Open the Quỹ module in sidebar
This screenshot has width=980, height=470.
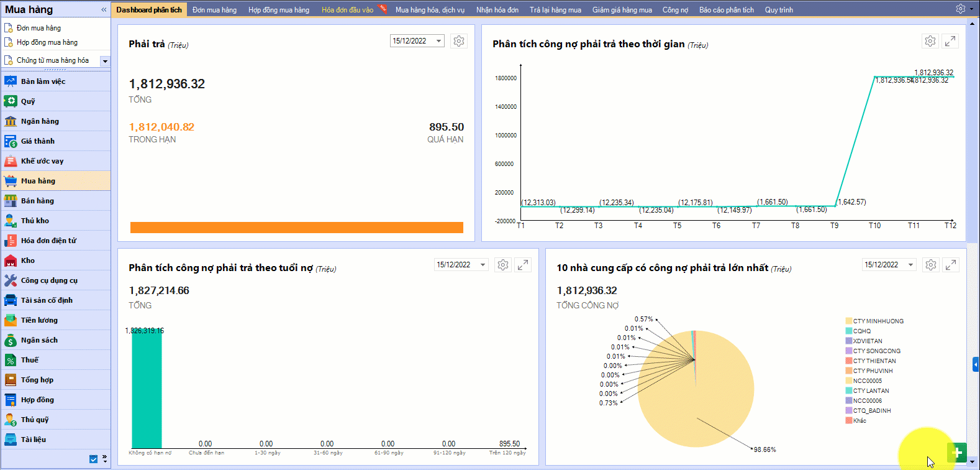coord(28,101)
